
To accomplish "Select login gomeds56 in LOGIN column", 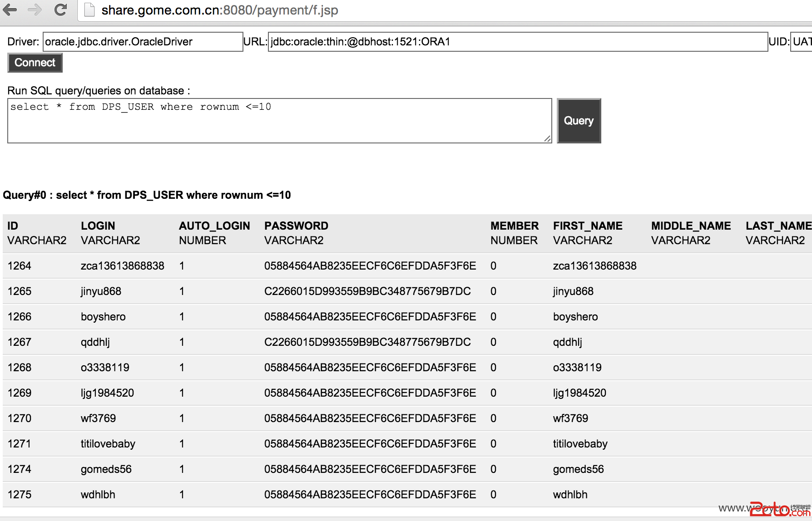I will point(106,469).
